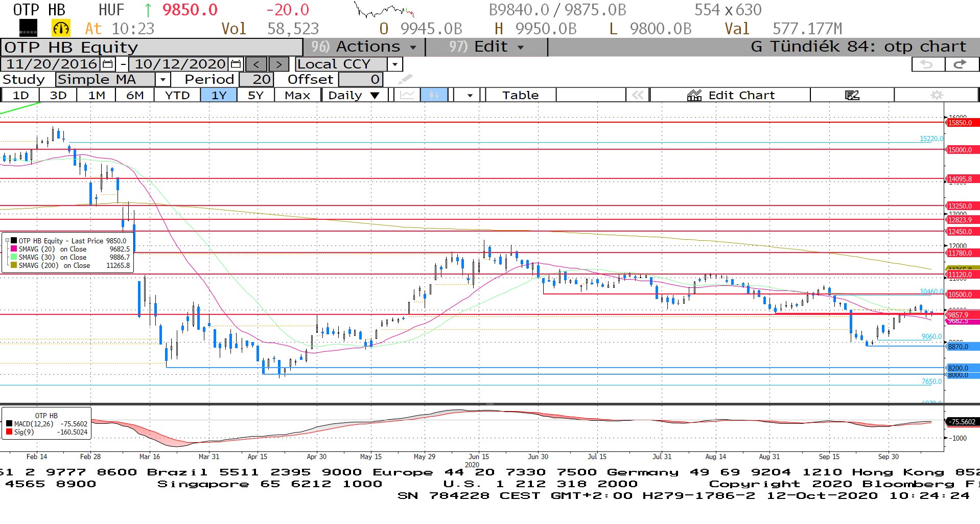Open Simple MA study dropdown
Image resolution: width=980 pixels, height=524 pixels.
click(162, 80)
